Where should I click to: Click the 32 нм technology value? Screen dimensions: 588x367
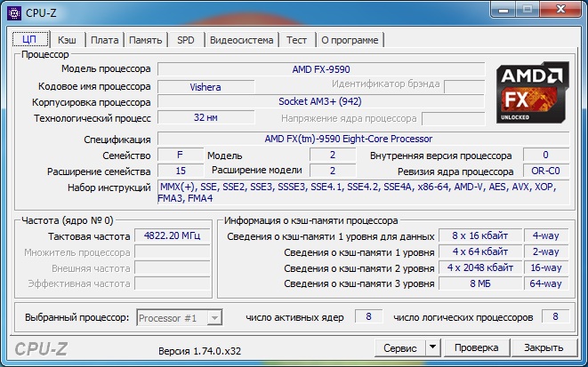pos(205,117)
